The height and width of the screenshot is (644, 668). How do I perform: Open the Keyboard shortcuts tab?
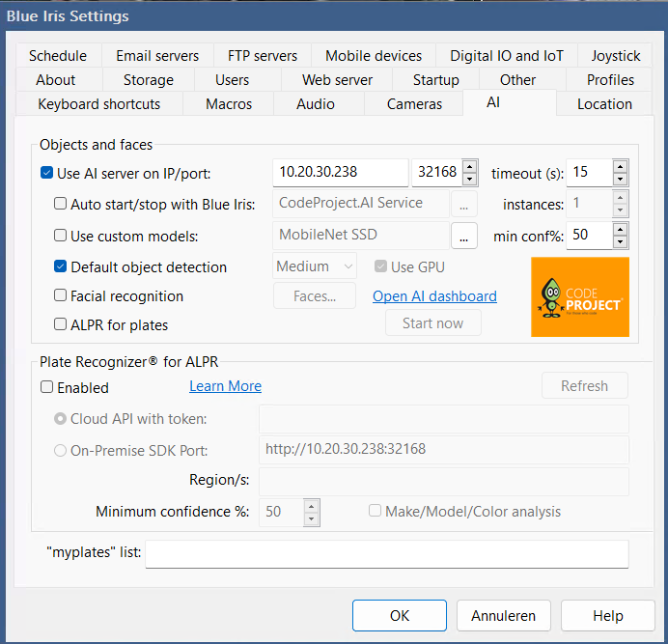(x=99, y=104)
